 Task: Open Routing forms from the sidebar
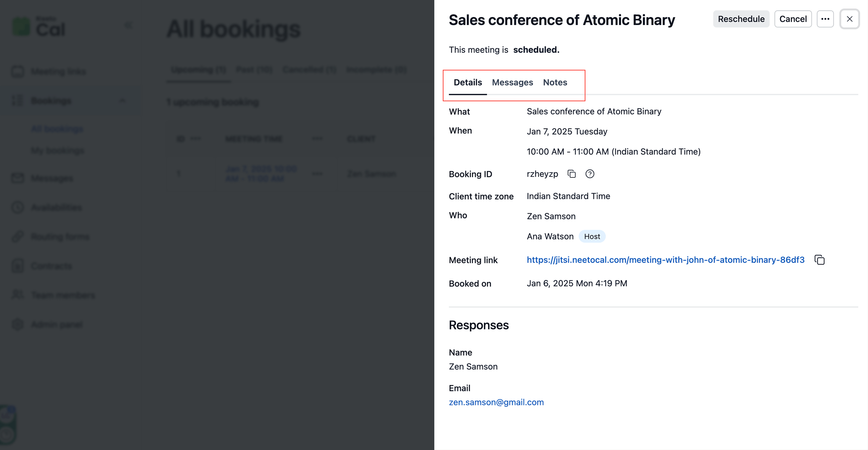click(x=60, y=237)
